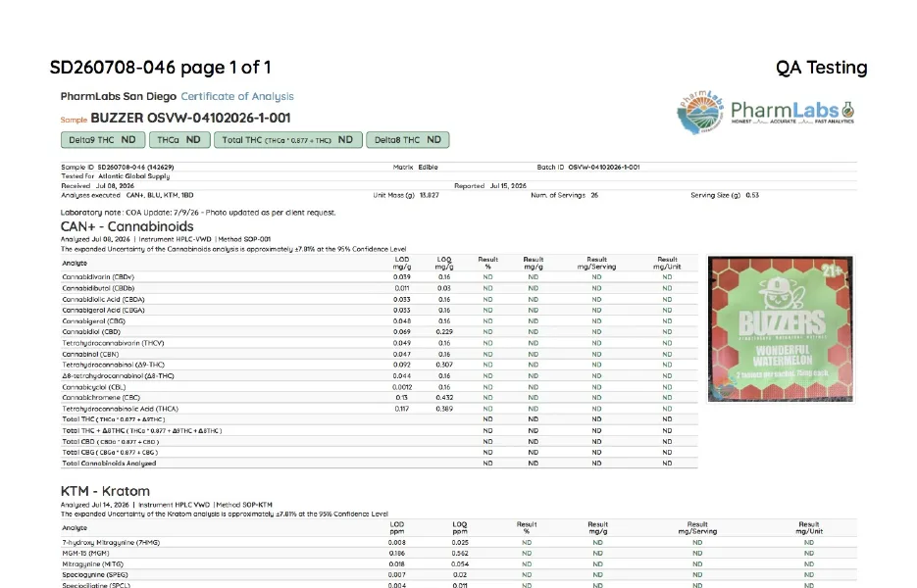Select the Batch ID value OSVW-04102026-1-001
917x588 pixels.
604,168
